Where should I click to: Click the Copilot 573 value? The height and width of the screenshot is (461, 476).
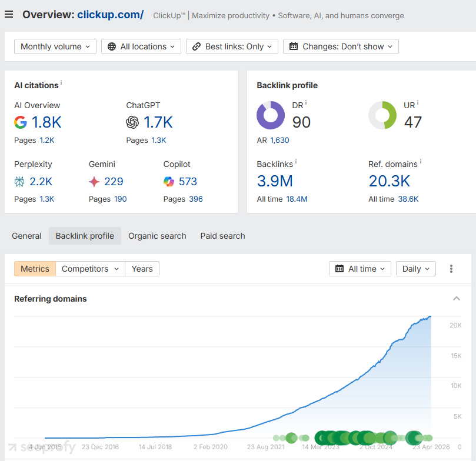[188, 182]
